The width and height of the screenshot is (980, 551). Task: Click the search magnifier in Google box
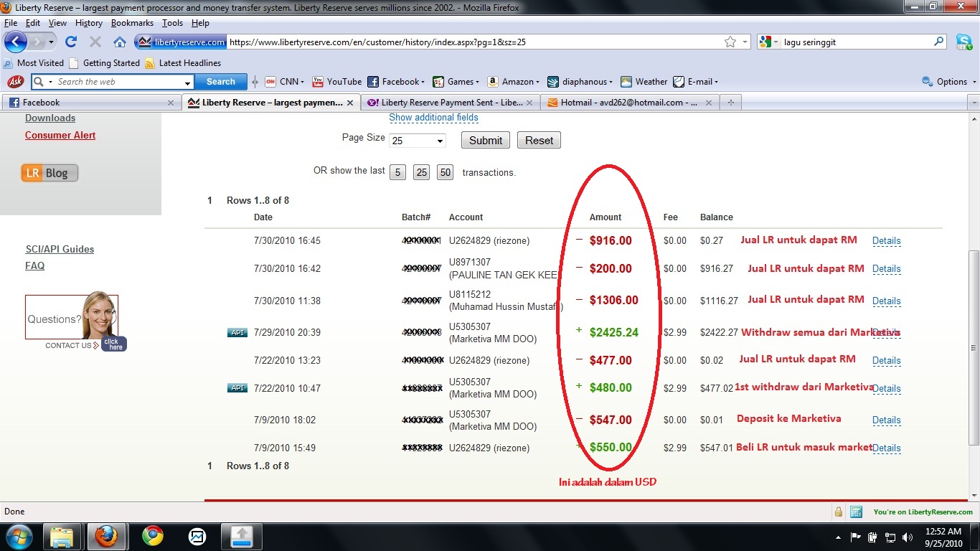point(939,42)
